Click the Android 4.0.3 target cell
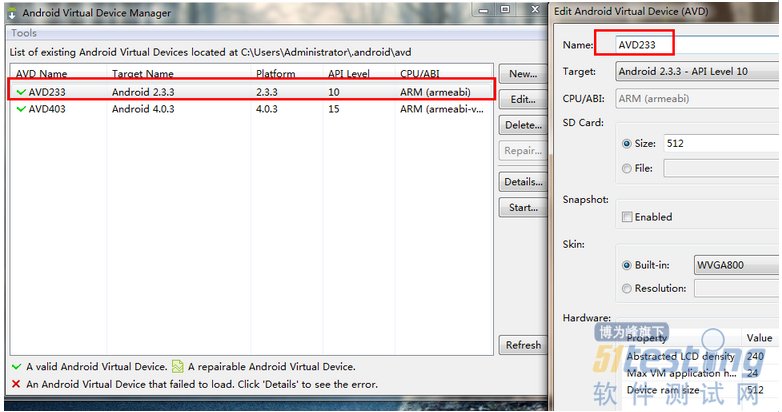This screenshot has width=782, height=412. tap(143, 109)
